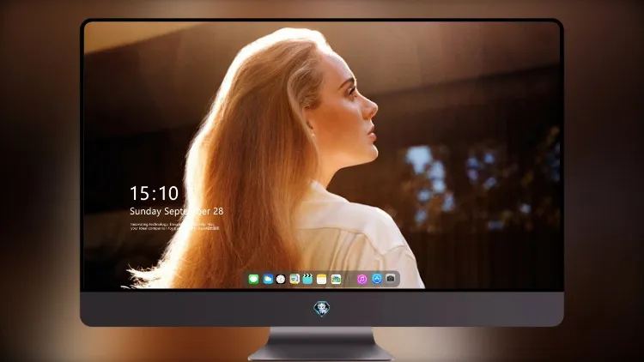Open the Weather app in dock
The image size is (644, 362).
pos(268,280)
